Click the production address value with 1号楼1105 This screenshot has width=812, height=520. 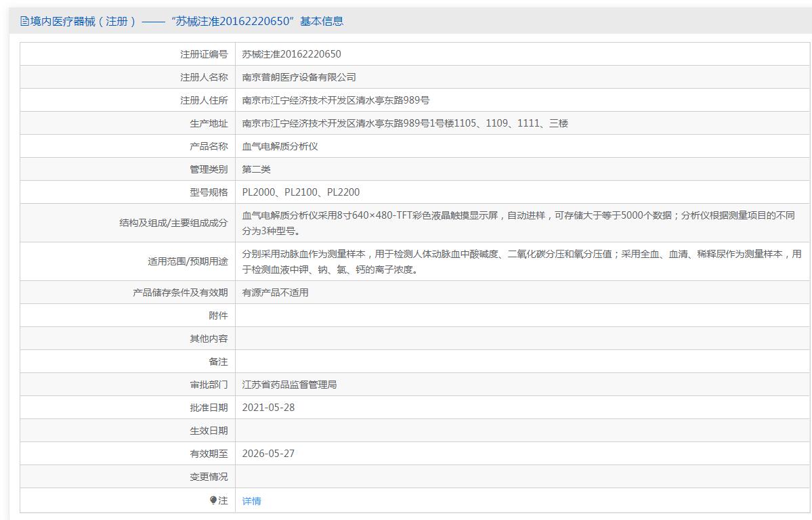pyautogui.click(x=404, y=123)
